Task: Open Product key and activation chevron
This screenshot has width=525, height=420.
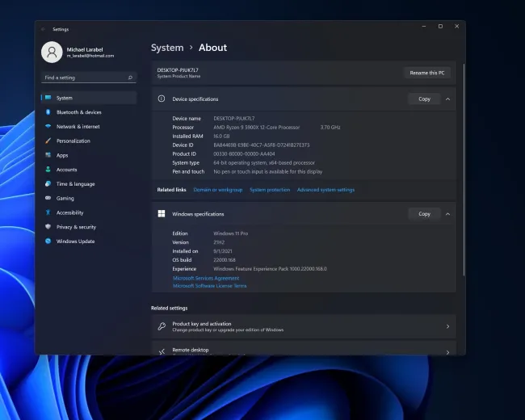Action: click(x=447, y=326)
